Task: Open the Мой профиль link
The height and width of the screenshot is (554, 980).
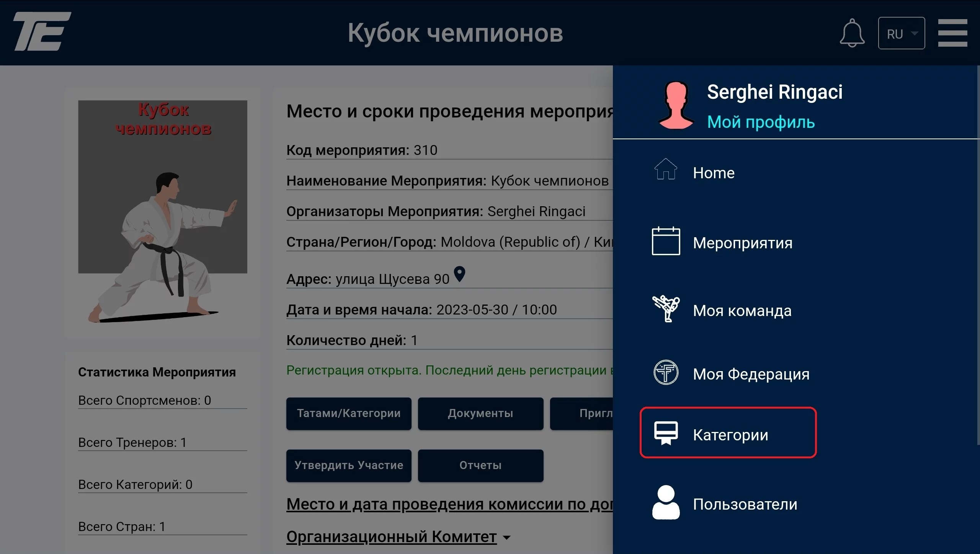Action: [761, 122]
